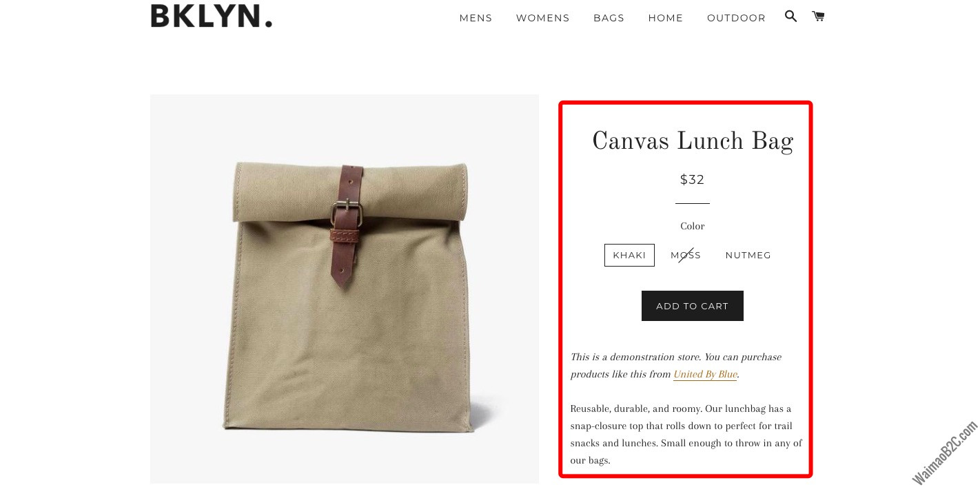Click the demonstration store notice text
Image resolution: width=980 pixels, height=487 pixels.
[676, 366]
